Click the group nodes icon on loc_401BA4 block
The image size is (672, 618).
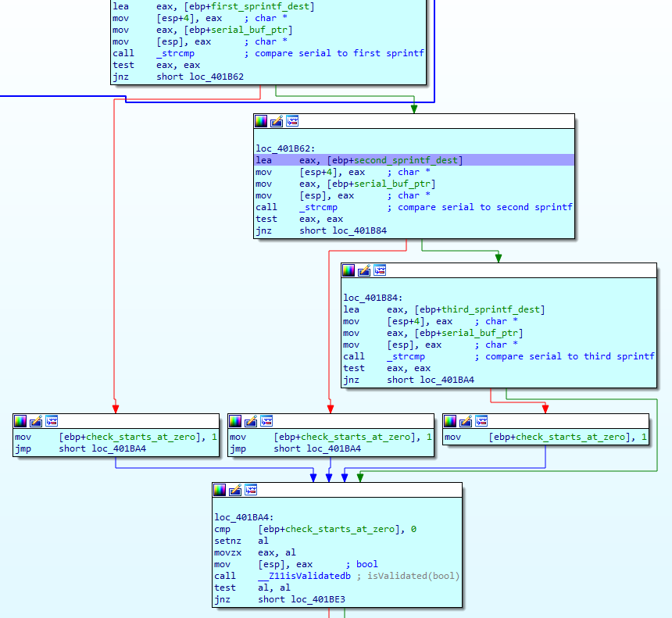pos(251,490)
